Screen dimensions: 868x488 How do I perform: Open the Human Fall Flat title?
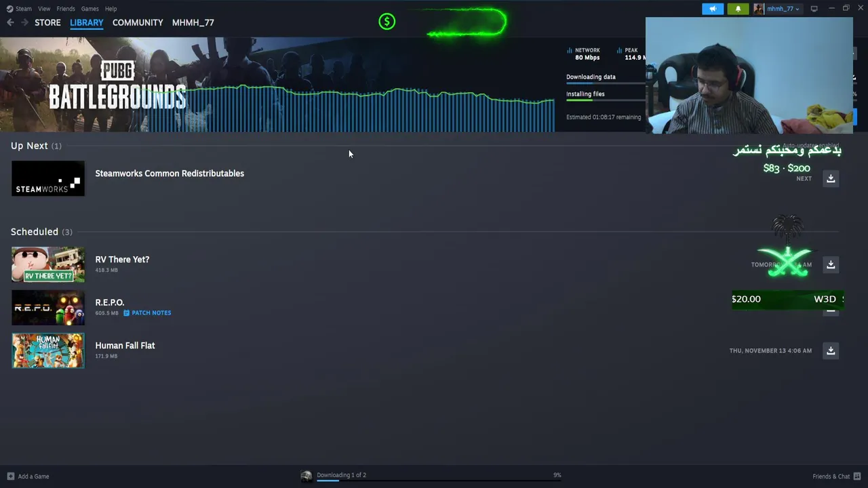125,345
